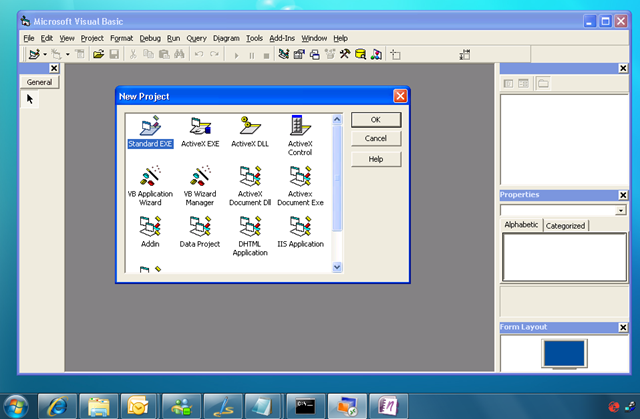Open the Window menu
The height and width of the screenshot is (419, 640).
pos(314,38)
